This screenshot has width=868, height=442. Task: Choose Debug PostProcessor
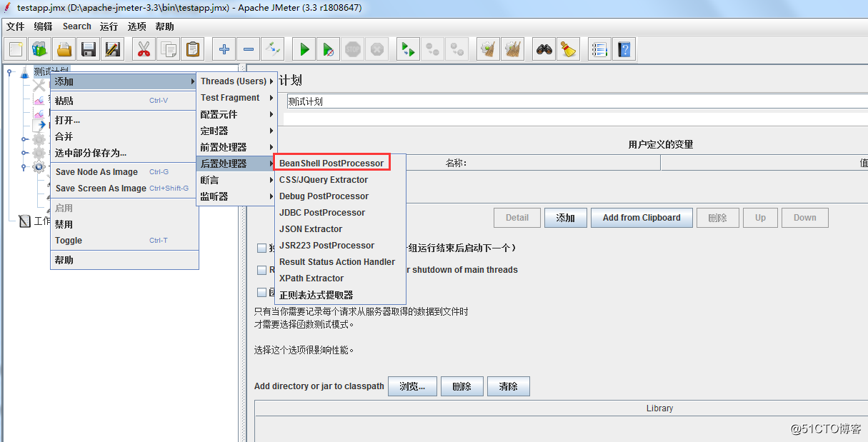coord(340,196)
